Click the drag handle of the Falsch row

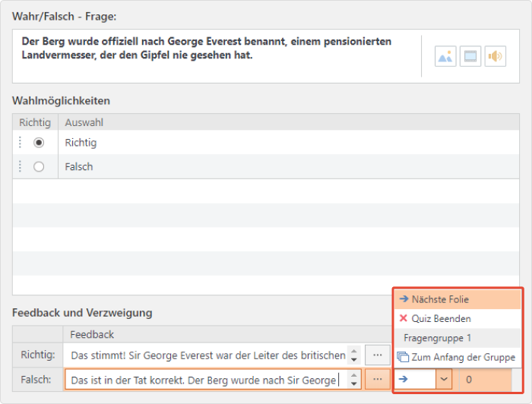(20, 167)
